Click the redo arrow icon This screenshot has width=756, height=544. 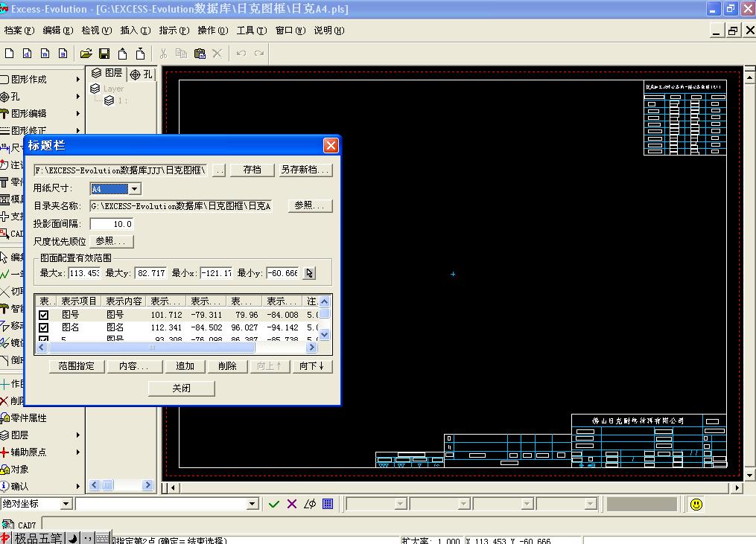tap(259, 54)
